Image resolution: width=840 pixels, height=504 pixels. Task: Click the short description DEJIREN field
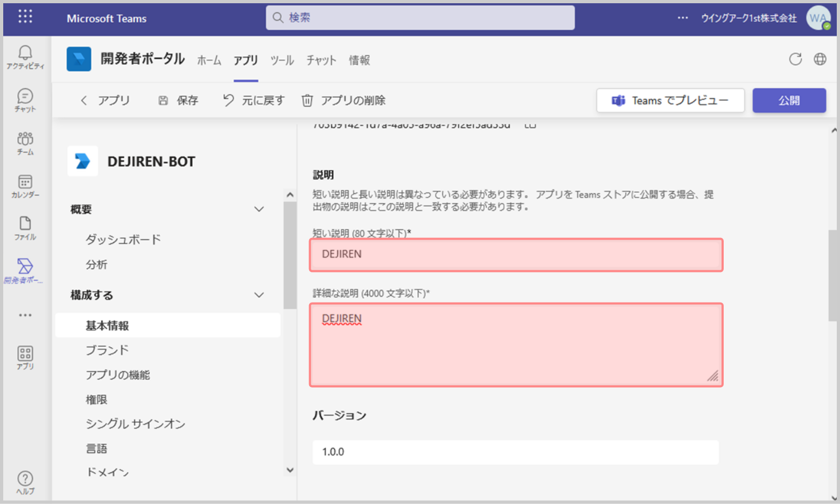(516, 255)
